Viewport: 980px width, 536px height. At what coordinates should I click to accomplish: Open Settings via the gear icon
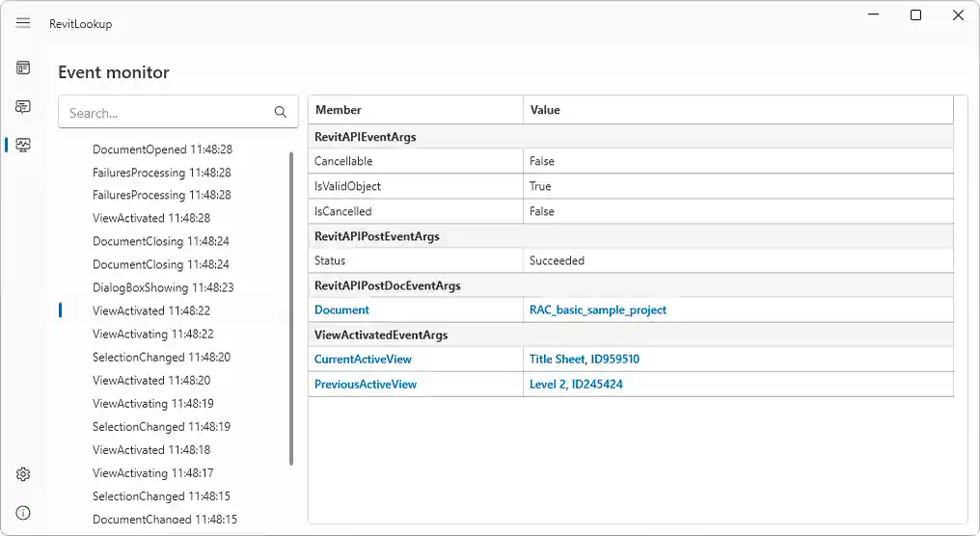coord(23,474)
